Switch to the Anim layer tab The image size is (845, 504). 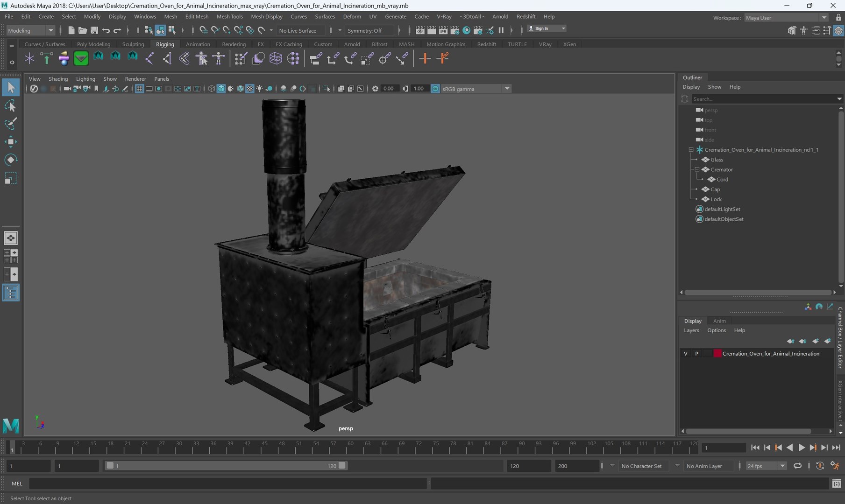click(x=719, y=321)
